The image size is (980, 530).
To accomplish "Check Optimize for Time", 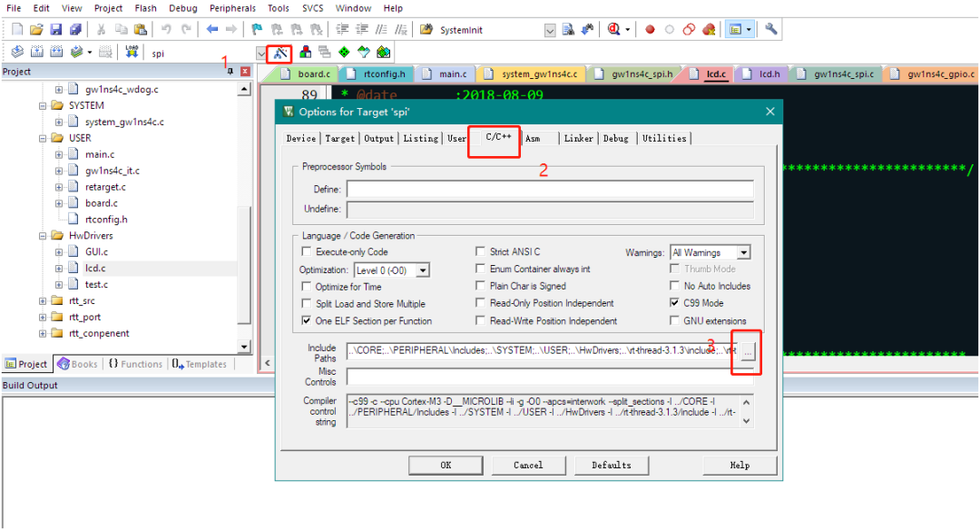I will pyautogui.click(x=307, y=286).
